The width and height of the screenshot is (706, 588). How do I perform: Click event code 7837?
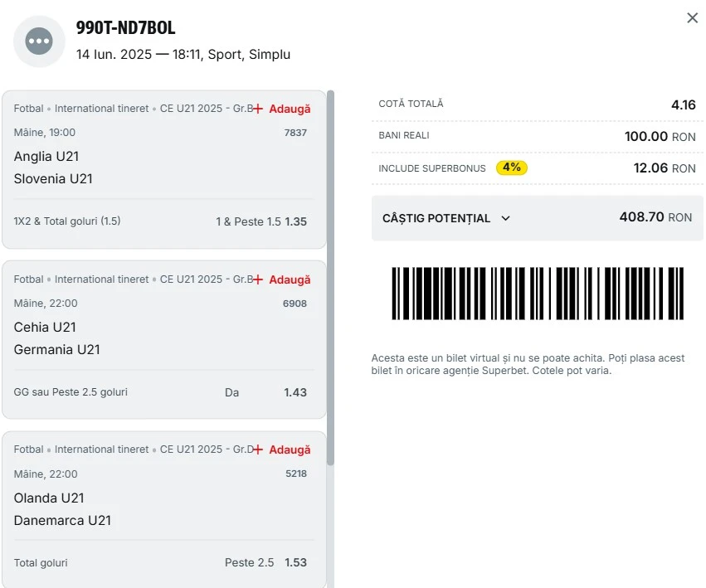(x=295, y=133)
